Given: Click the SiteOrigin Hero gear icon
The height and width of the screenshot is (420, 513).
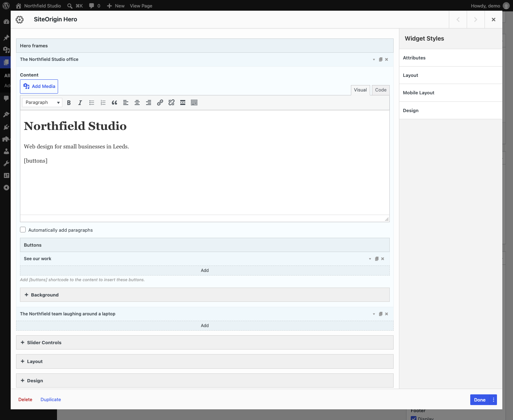Looking at the screenshot, I should tap(20, 20).
